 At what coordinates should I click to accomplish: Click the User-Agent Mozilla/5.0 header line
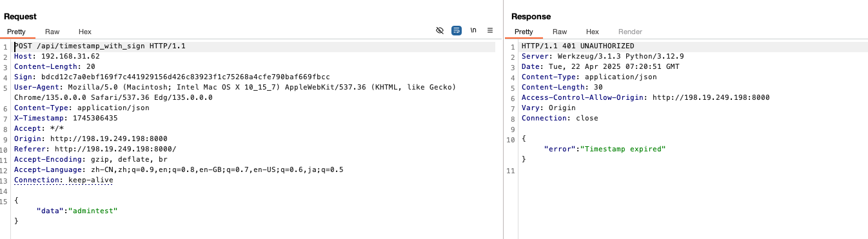click(235, 88)
